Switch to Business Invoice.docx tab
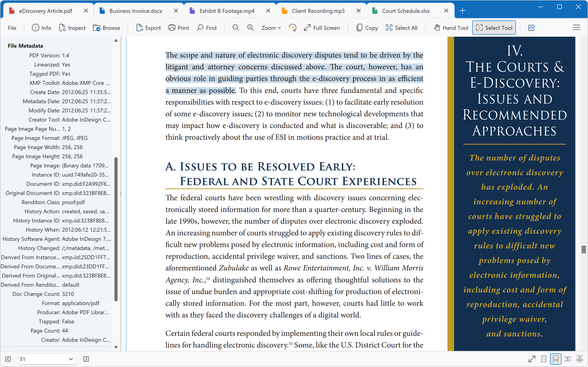Image resolution: width=588 pixels, height=367 pixels. (x=136, y=11)
